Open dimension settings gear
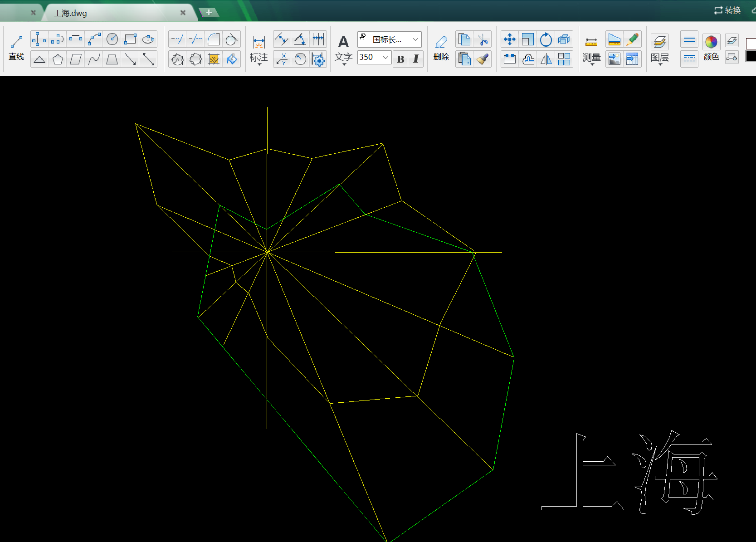Screen dimensions: 756x542 [x=318, y=59]
